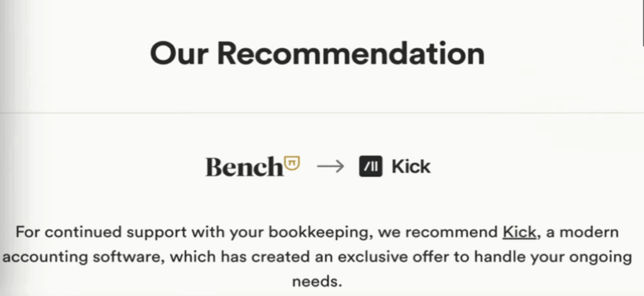
Task: Open the underlined Kick link
Action: click(519, 233)
